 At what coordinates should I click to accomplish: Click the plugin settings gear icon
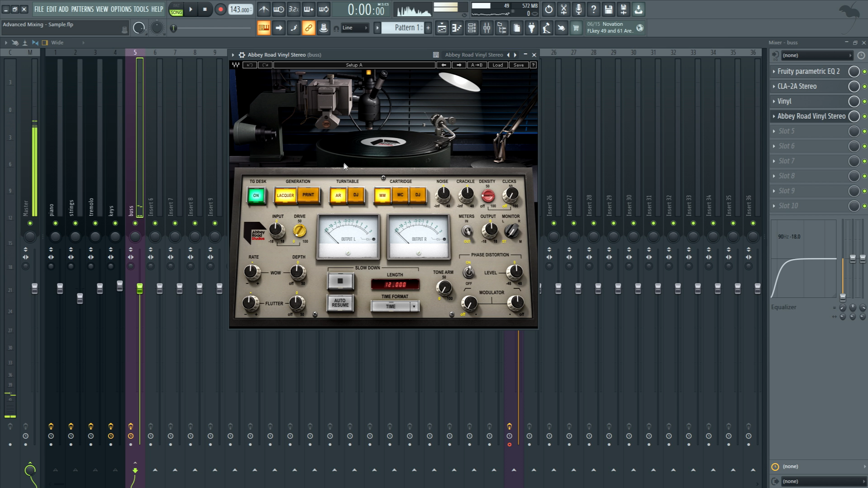(x=242, y=55)
